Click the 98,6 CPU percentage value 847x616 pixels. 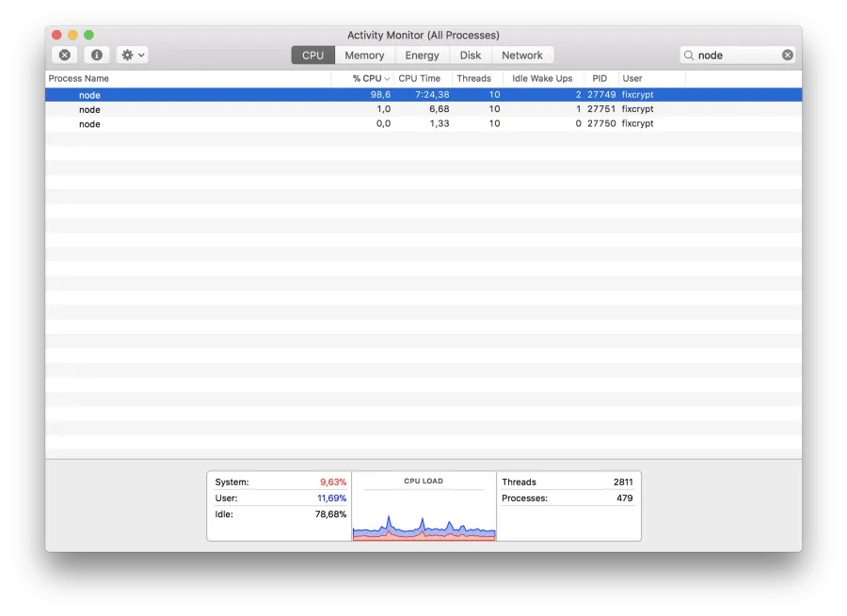point(380,94)
